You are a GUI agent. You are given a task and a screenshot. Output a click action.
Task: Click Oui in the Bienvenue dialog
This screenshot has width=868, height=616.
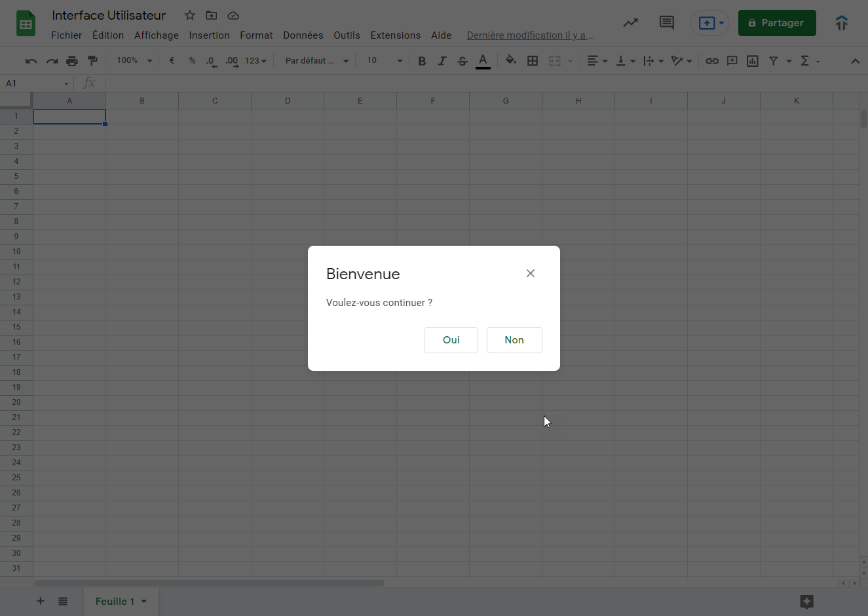pyautogui.click(x=451, y=340)
